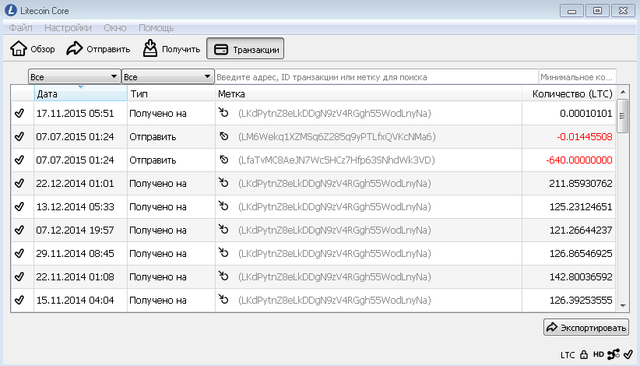Click the Litecoin Core logo icon
The height and width of the screenshot is (366, 640).
[x=11, y=11]
